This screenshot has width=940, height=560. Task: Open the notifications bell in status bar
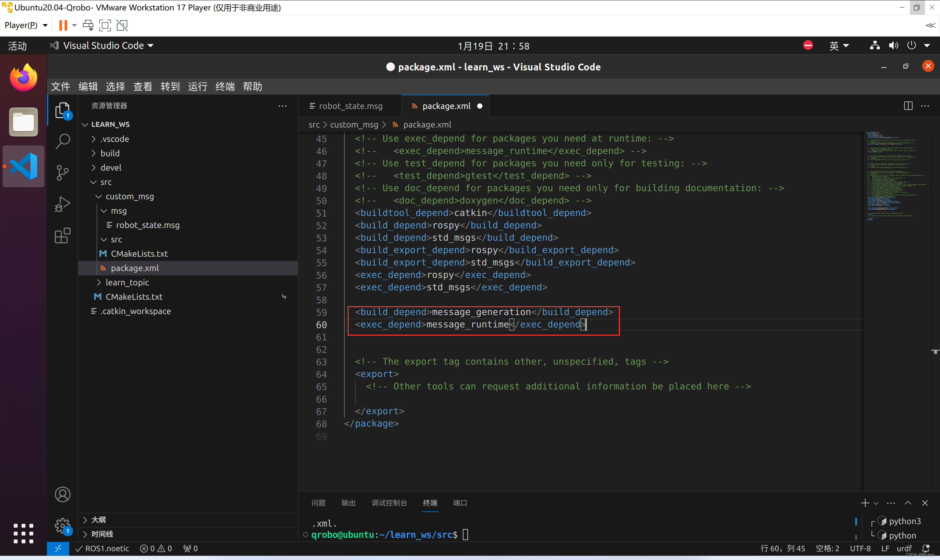[926, 548]
